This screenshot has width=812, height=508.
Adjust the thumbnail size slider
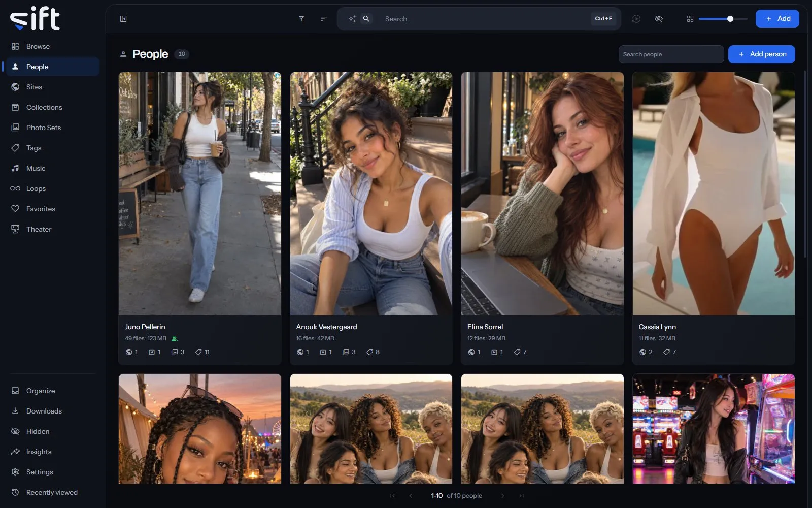tap(723, 19)
